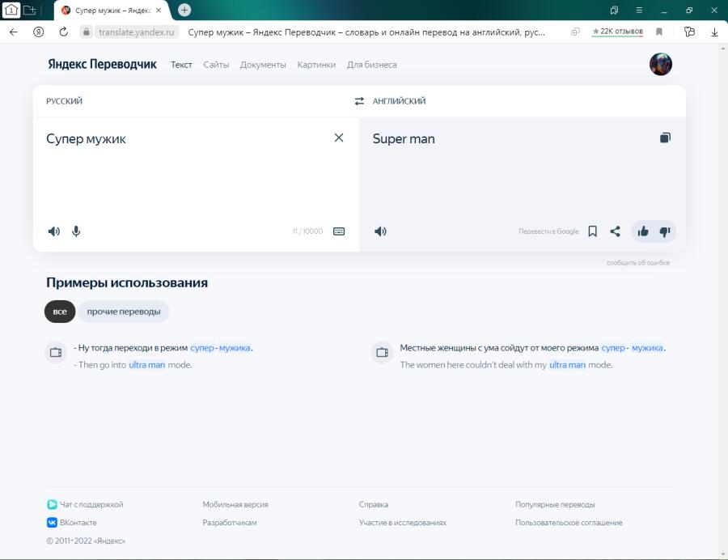The image size is (728, 560).
Task: Open the 'Чат с поддержкой' link
Action: [85, 504]
